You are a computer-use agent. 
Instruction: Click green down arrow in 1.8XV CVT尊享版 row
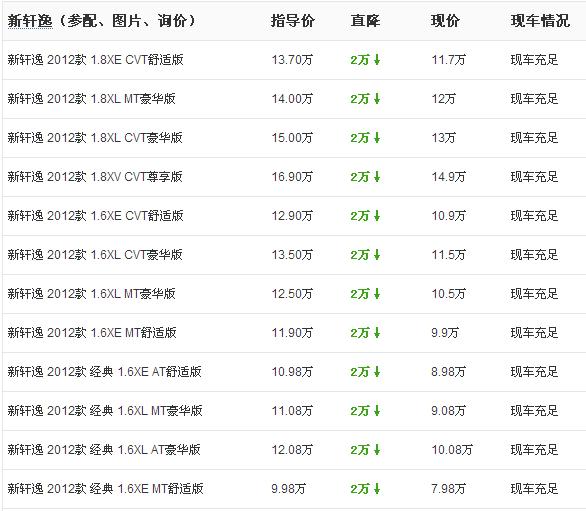[377, 177]
